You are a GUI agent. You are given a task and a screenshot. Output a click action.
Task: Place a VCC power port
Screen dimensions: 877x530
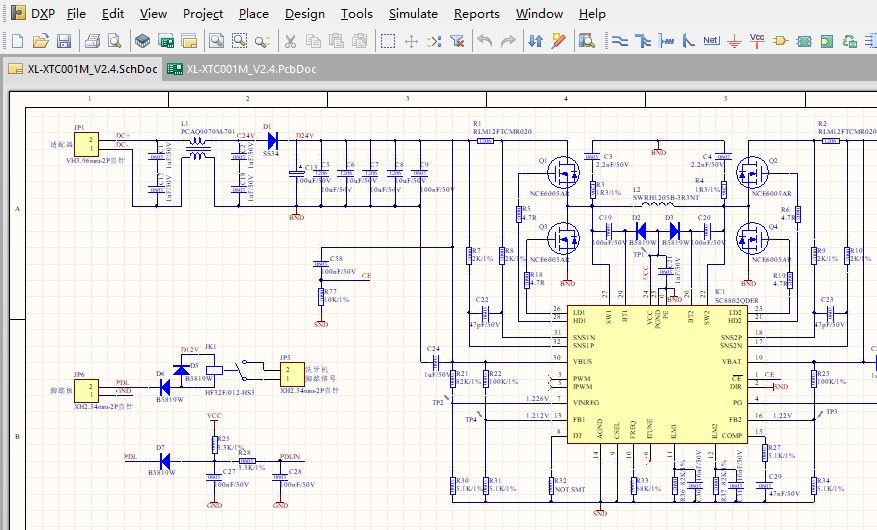757,41
